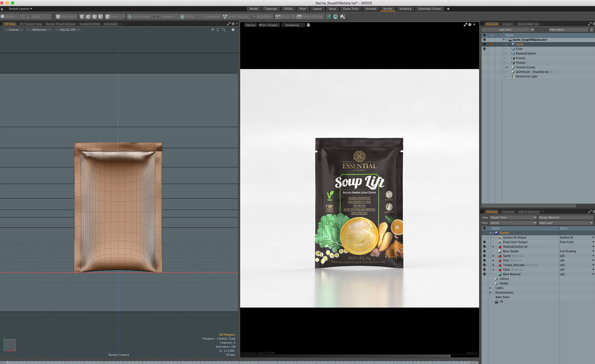Open the Shader Tree view dropdown

pos(513,217)
